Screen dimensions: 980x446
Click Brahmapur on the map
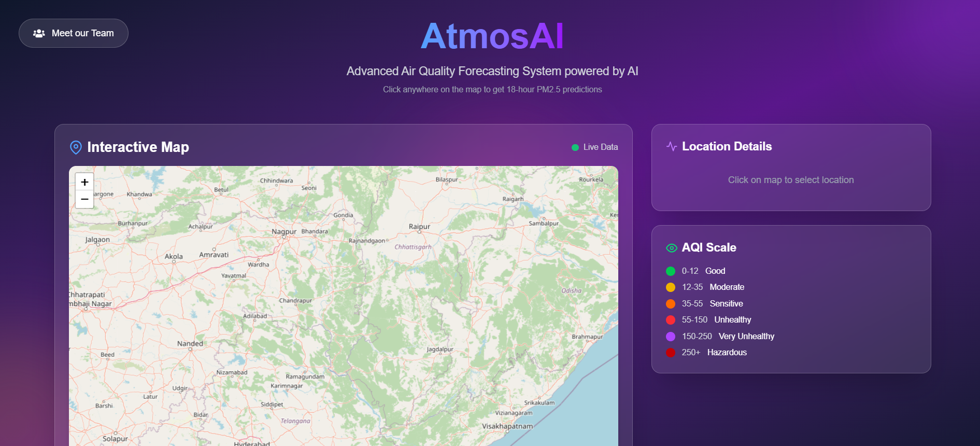pyautogui.click(x=587, y=337)
